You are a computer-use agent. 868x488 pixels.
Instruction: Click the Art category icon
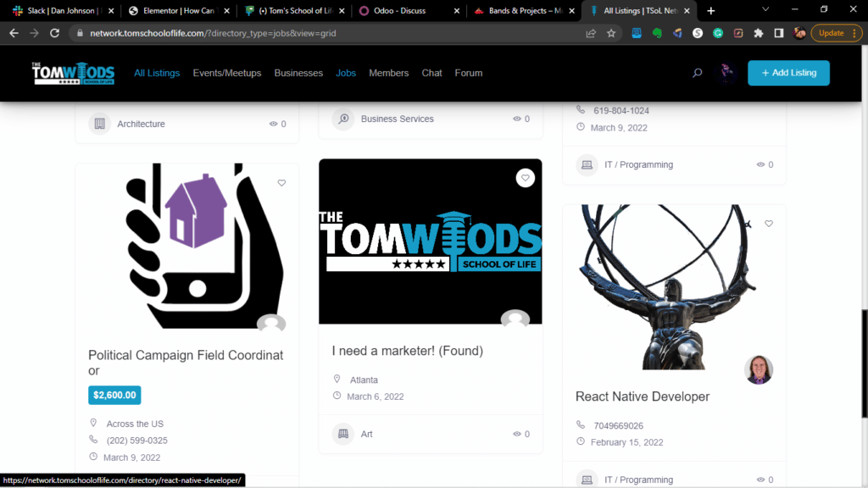click(343, 434)
